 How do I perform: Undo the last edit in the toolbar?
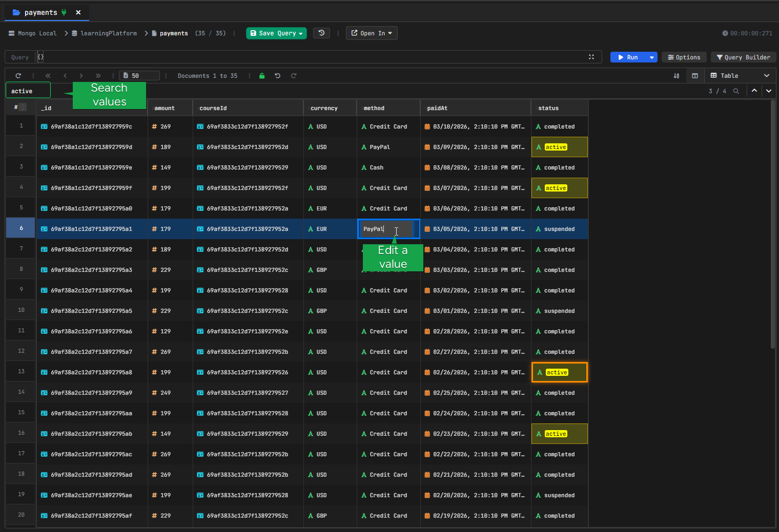[277, 76]
